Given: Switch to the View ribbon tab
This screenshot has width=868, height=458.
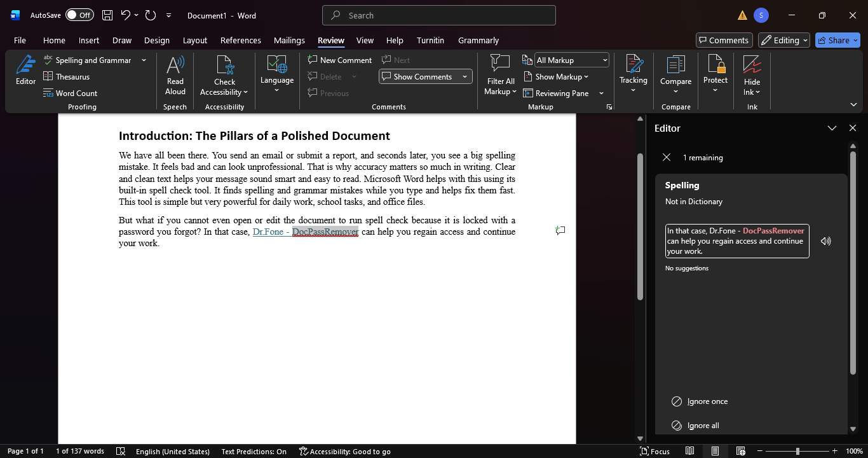Looking at the screenshot, I should (364, 39).
